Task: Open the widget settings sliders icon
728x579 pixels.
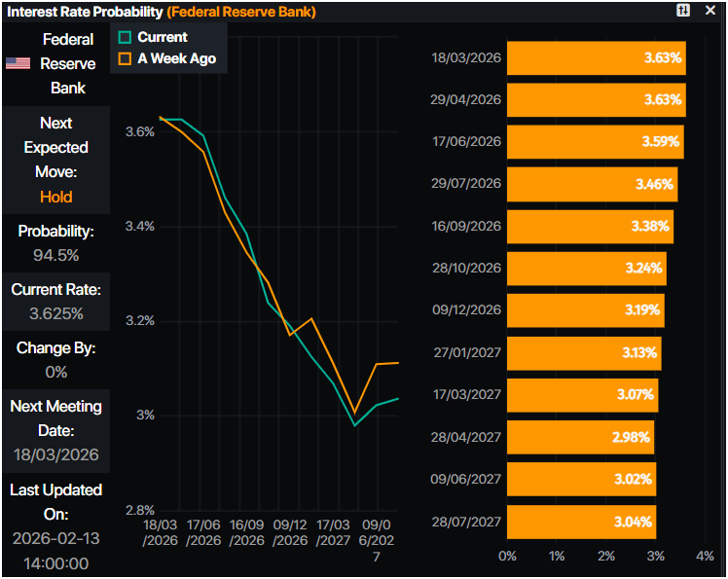Action: pos(683,11)
